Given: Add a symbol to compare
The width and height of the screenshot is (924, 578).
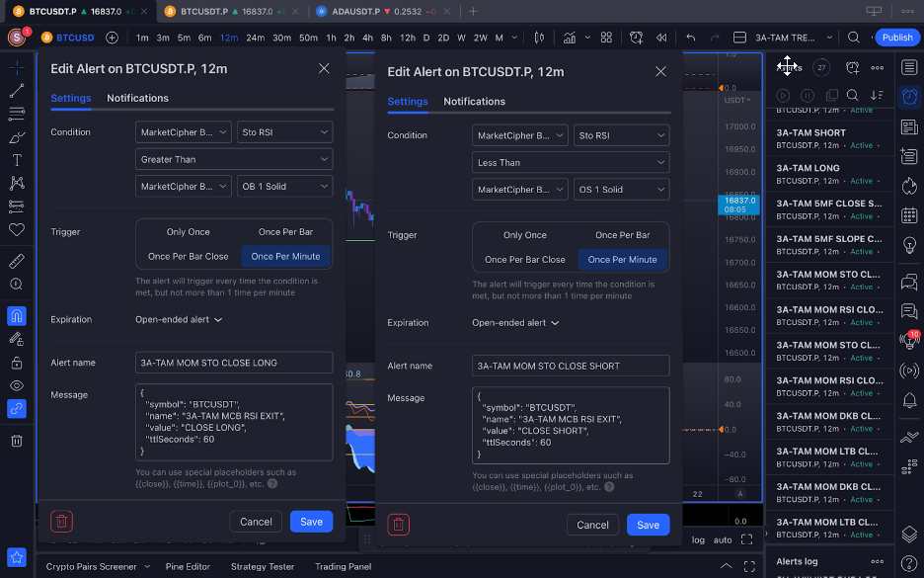Looking at the screenshot, I should (112, 38).
